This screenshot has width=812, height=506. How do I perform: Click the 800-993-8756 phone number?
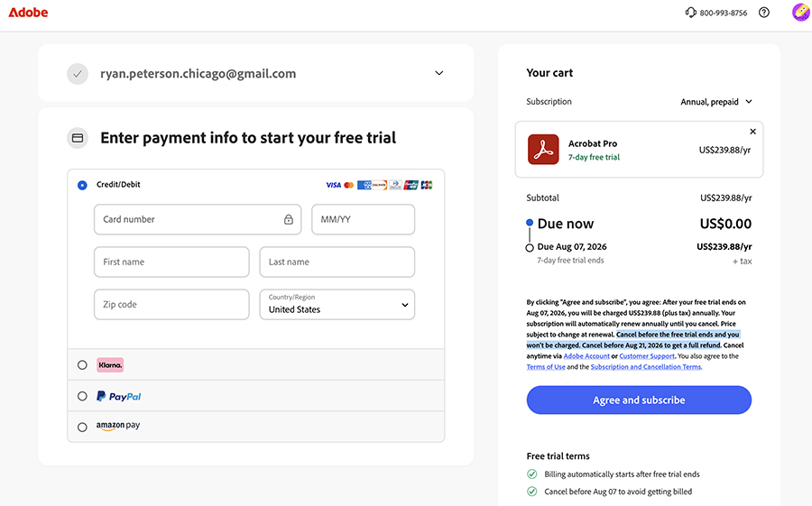(x=724, y=13)
